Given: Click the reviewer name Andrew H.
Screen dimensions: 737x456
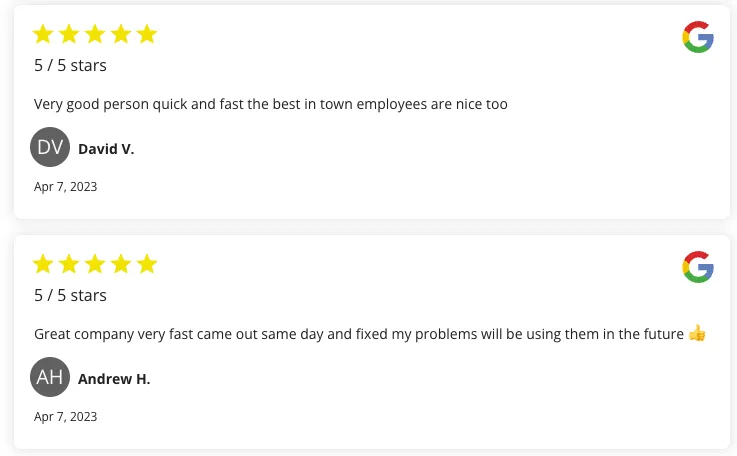Looking at the screenshot, I should (x=114, y=379).
